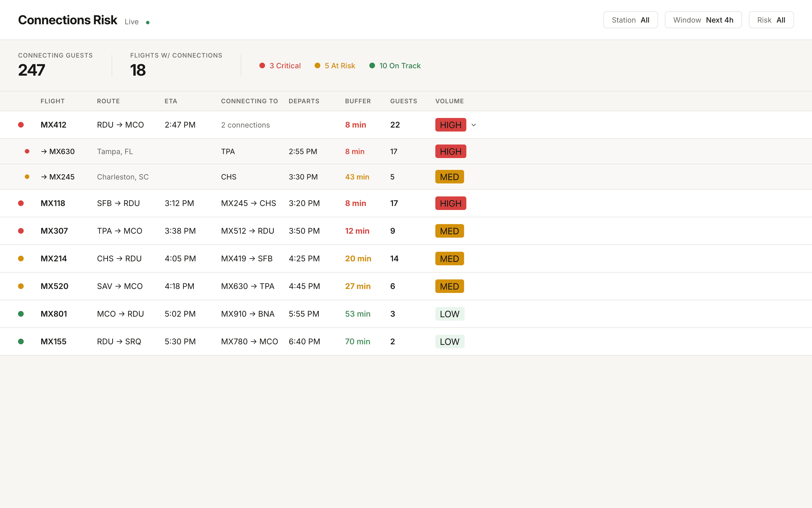This screenshot has width=812, height=508.
Task: Click the ETA 2:47 PM cell
Action: 180,125
